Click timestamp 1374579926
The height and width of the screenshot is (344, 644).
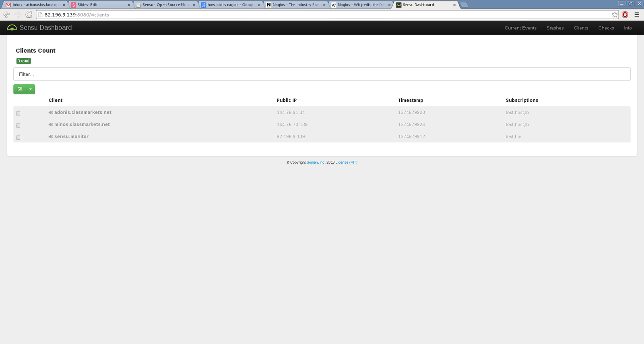click(411, 125)
